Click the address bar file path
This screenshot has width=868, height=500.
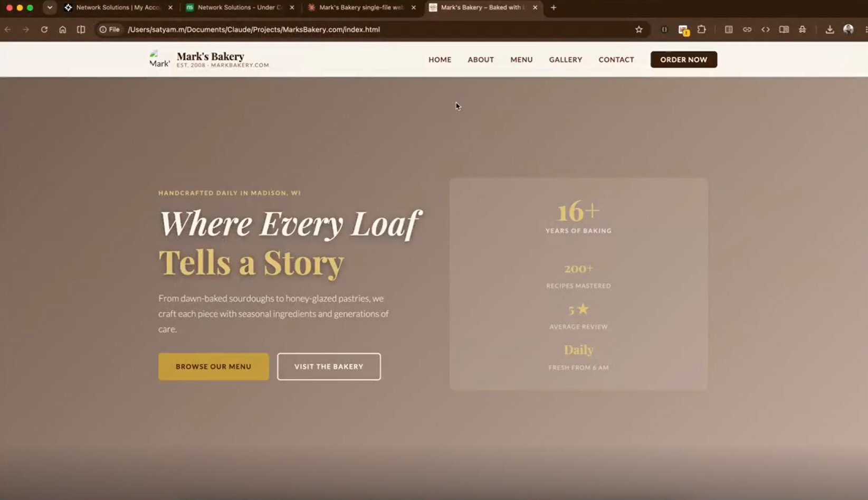[x=254, y=30]
